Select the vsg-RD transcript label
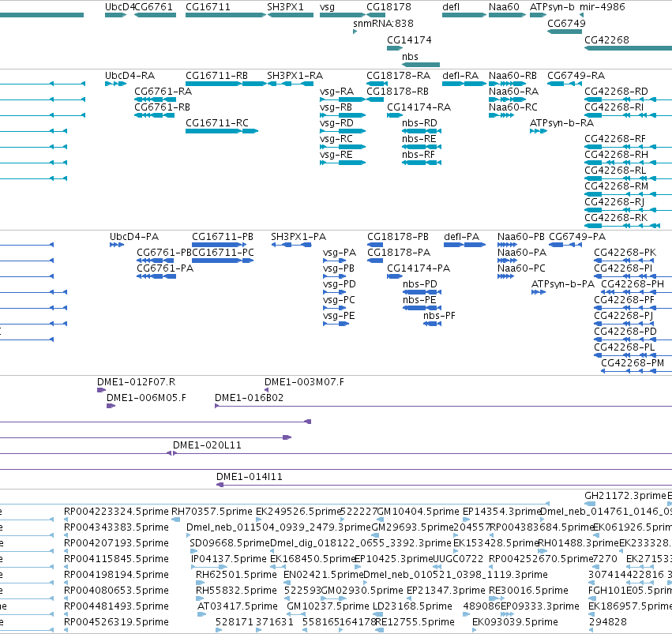This screenshot has height=634, width=672. point(336,123)
